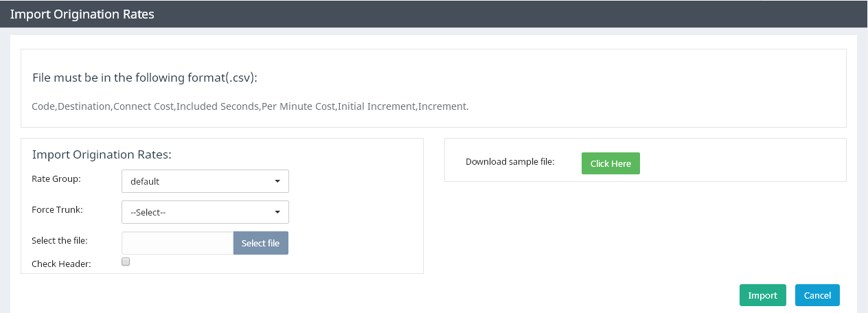The image size is (868, 313).
Task: Expand the Force Trunk --Select-- dropdown
Action: coord(205,212)
